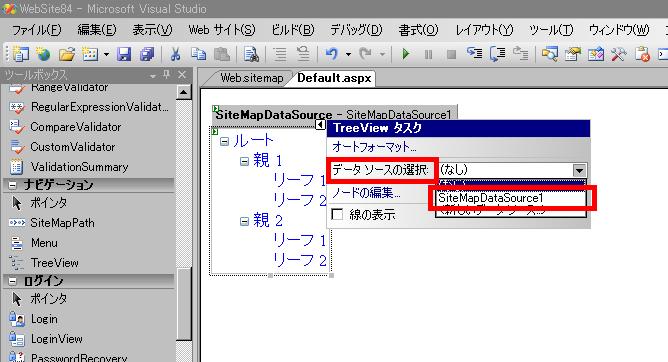
Task: Open the デバッグ menu
Action: [x=356, y=30]
